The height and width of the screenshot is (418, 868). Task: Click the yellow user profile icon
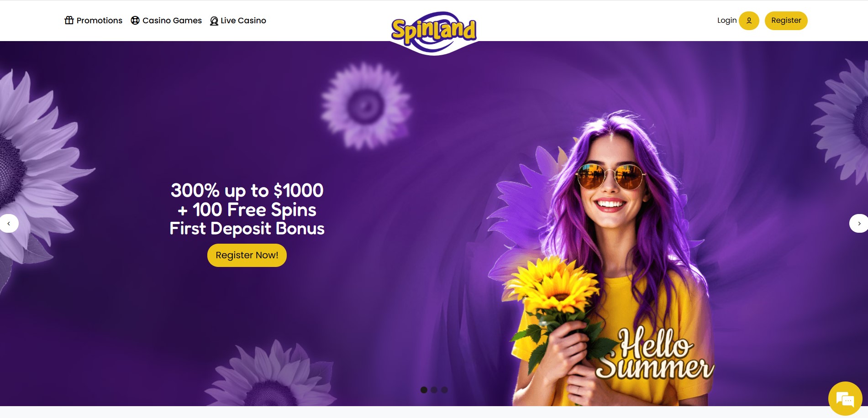pos(749,21)
